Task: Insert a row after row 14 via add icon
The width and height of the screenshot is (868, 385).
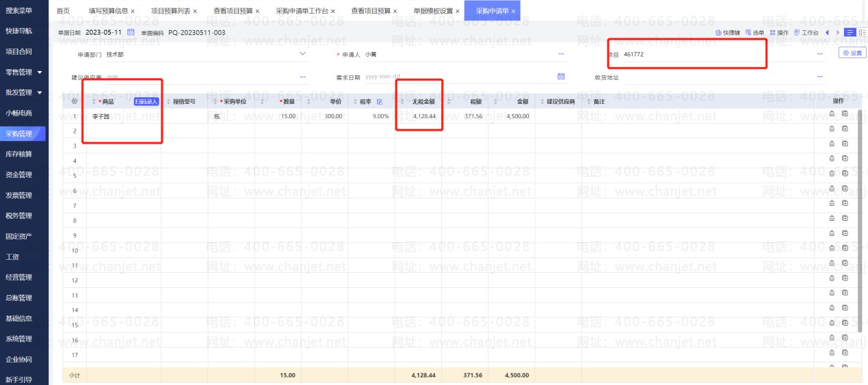Action: click(x=845, y=309)
